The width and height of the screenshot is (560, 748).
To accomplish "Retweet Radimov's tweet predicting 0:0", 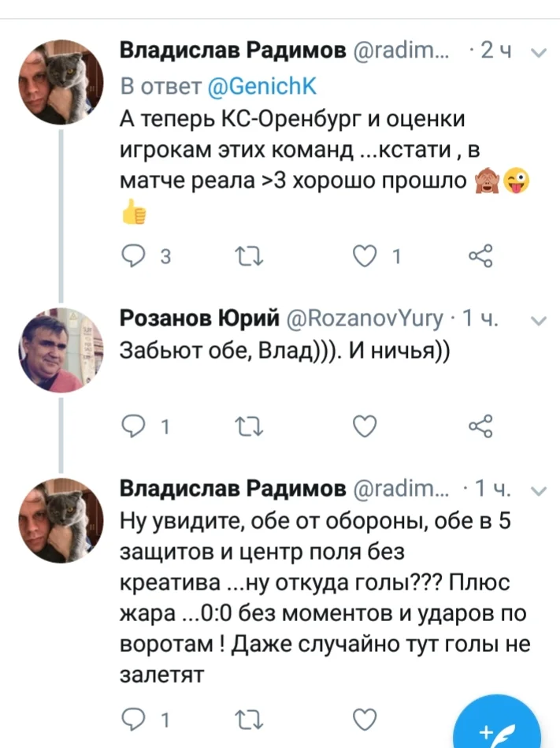I will 250,718.
